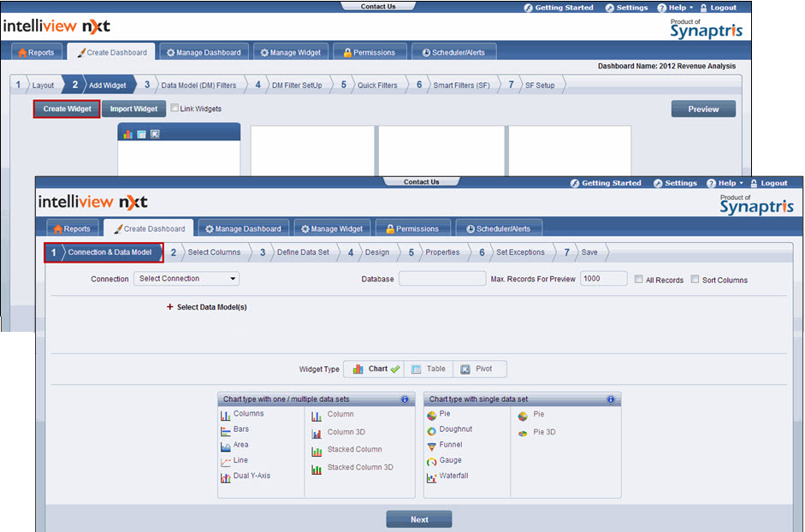The image size is (805, 532).
Task: Click Import Widget button in back window
Action: (133, 109)
